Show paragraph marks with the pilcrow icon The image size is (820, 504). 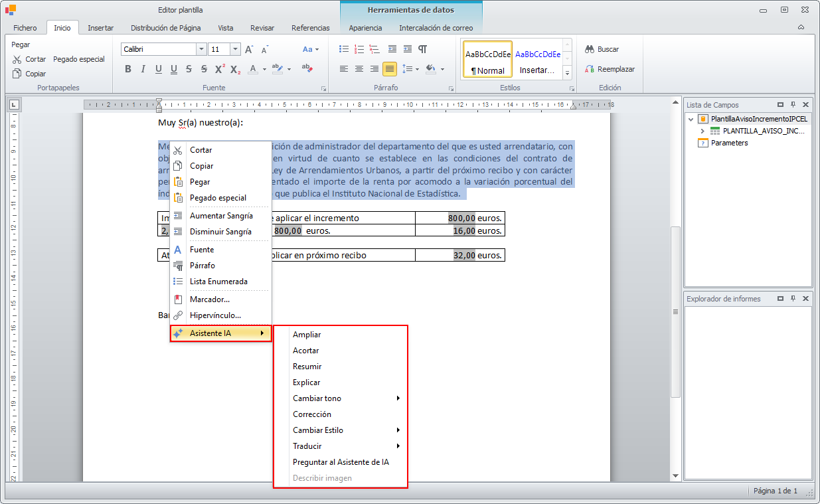423,49
